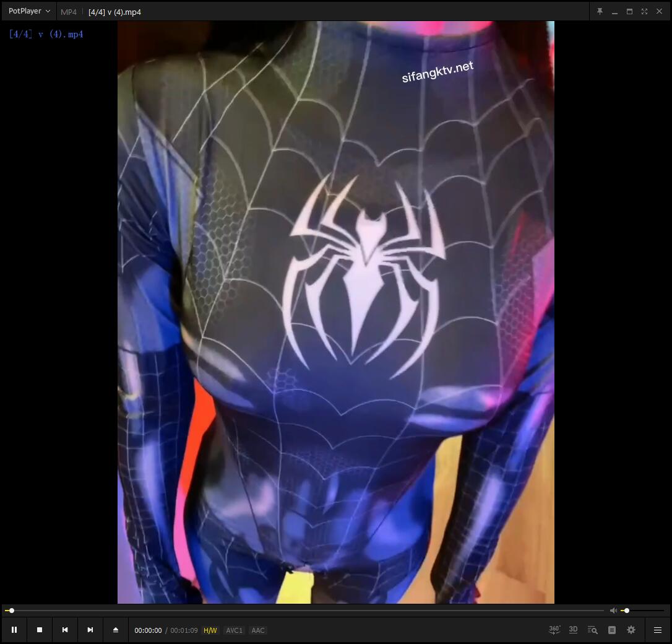Viewport: 672px width, 644px height.
Task: Click the title bar file name '[4/4] v (4).mp4'
Action: [114, 12]
